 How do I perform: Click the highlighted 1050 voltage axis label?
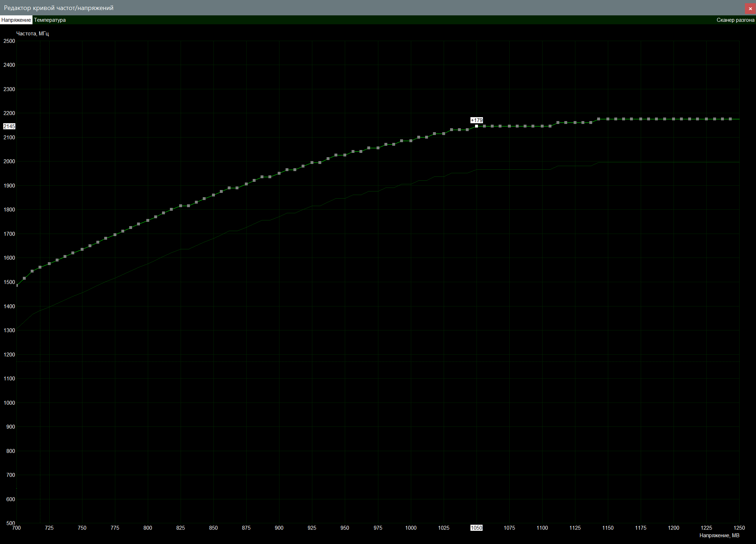477,528
